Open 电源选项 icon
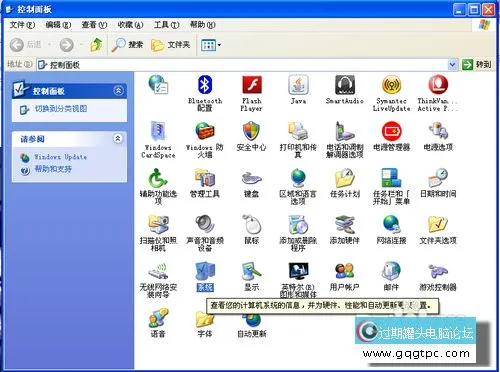 (x=438, y=132)
